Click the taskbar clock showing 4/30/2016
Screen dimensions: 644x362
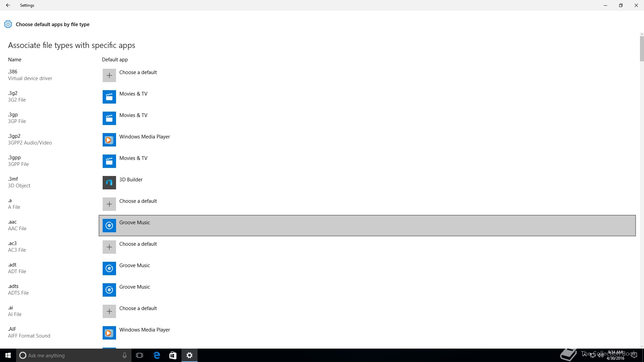(x=615, y=355)
